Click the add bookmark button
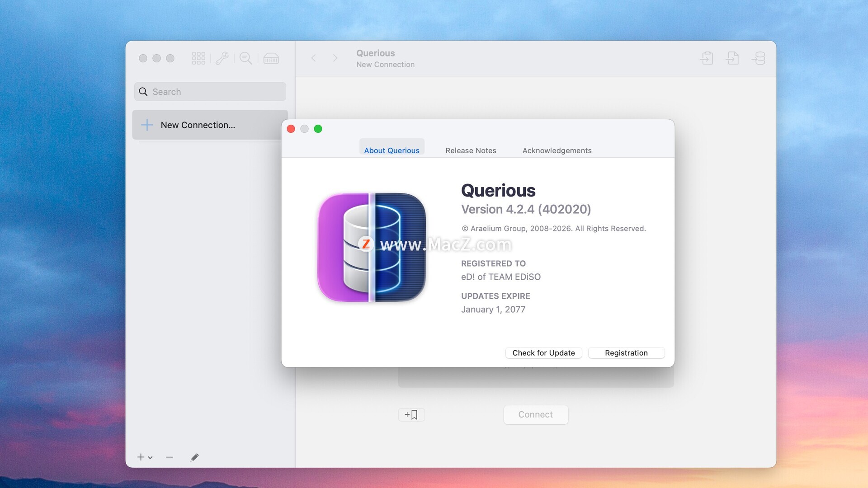The image size is (868, 488). 411,414
